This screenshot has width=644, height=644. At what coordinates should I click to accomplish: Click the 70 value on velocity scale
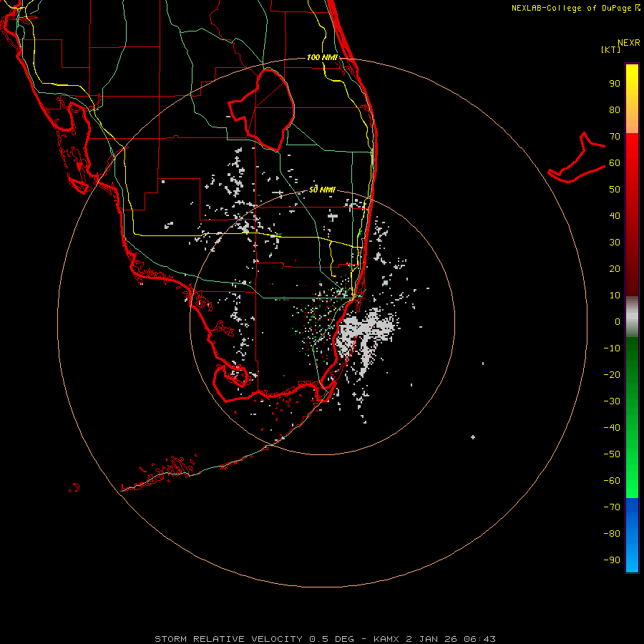[615, 137]
